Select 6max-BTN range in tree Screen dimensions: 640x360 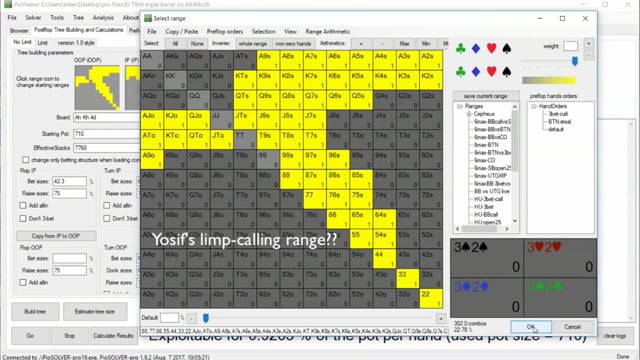click(x=486, y=145)
